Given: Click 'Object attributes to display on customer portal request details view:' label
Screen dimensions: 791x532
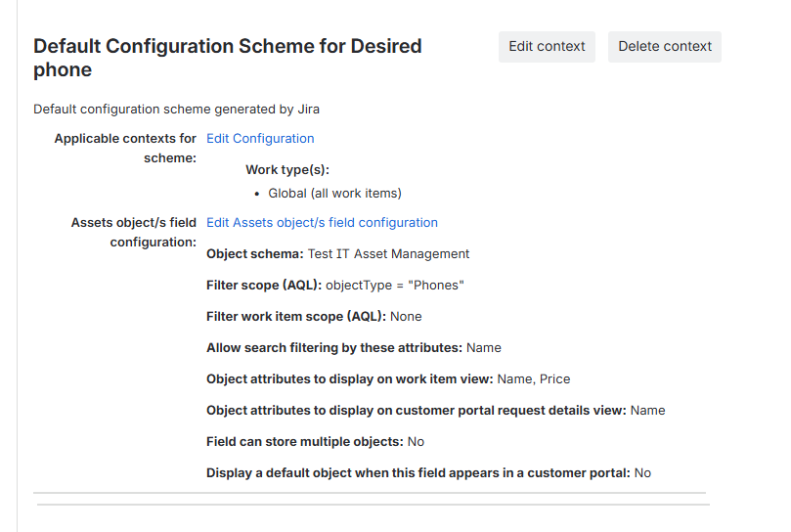Looking at the screenshot, I should (417, 411).
